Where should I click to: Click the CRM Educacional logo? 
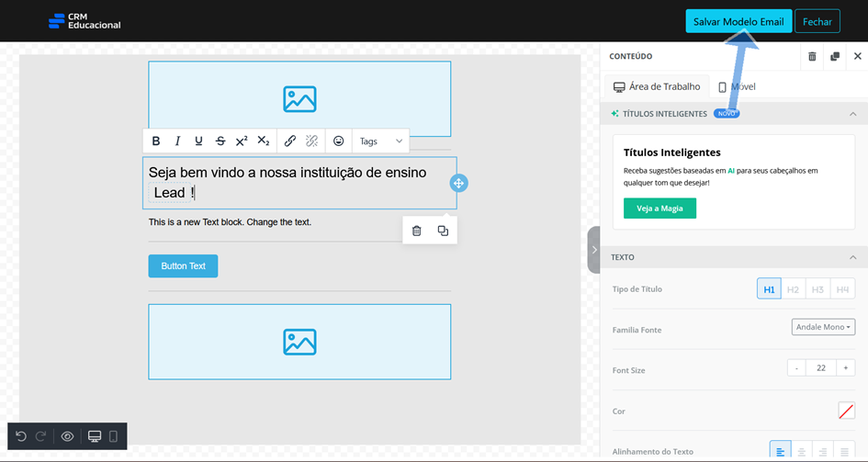pyautogui.click(x=85, y=21)
